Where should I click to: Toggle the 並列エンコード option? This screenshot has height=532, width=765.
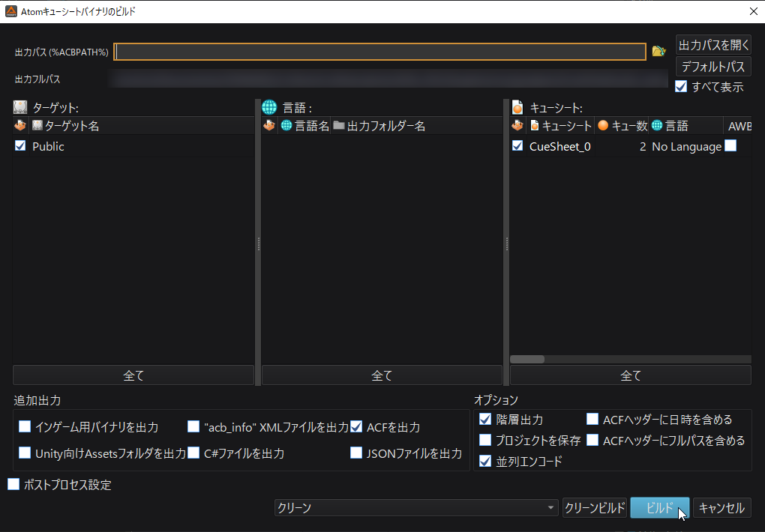click(x=485, y=462)
